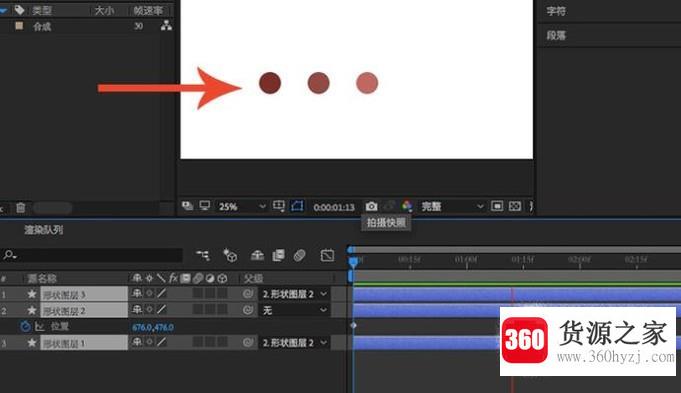
Task: Click the graph editor icon in timeline
Action: point(327,255)
